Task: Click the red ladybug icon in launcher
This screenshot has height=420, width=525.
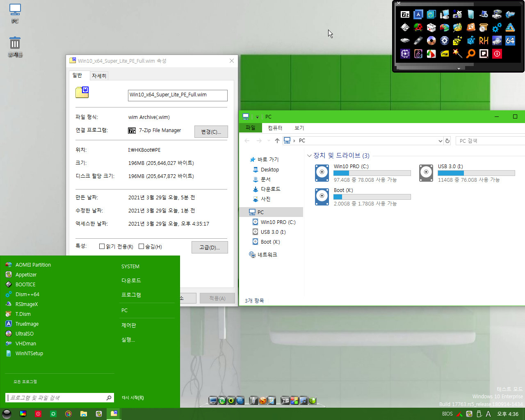Action: pos(418,27)
